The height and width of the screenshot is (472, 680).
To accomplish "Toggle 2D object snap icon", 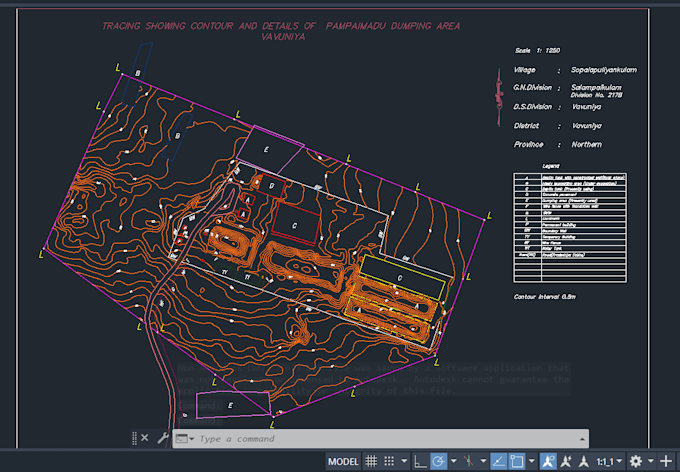I will pos(517,462).
